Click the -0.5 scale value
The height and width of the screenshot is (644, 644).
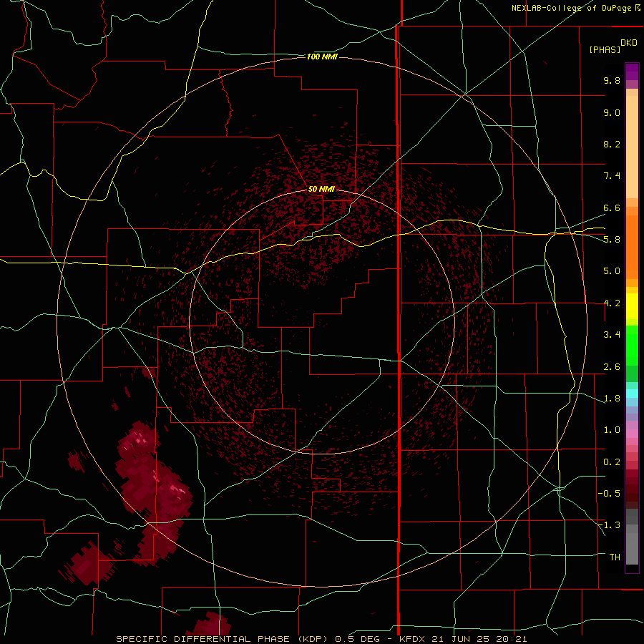point(609,494)
